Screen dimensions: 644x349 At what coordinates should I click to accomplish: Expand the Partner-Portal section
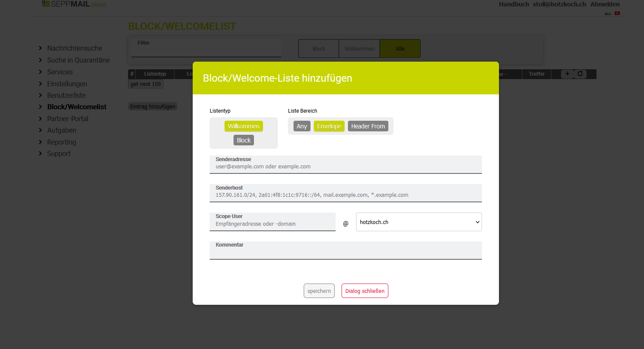coord(68,119)
